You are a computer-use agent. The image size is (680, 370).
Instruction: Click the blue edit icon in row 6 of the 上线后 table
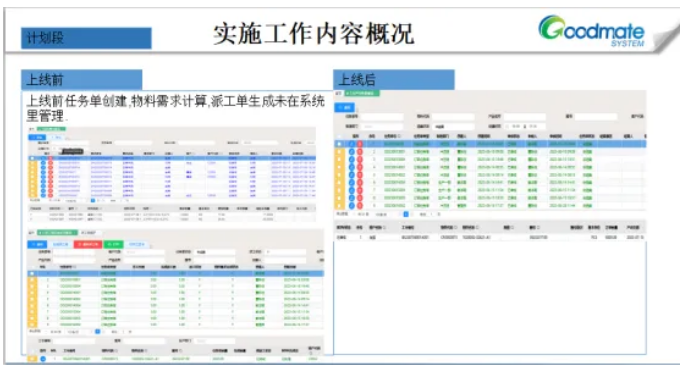coord(352,183)
